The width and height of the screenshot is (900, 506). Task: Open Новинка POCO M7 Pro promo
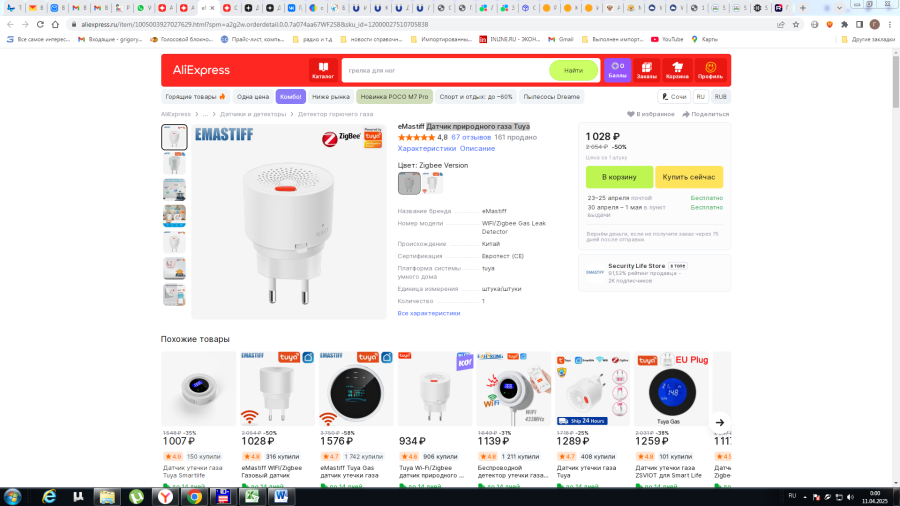394,97
